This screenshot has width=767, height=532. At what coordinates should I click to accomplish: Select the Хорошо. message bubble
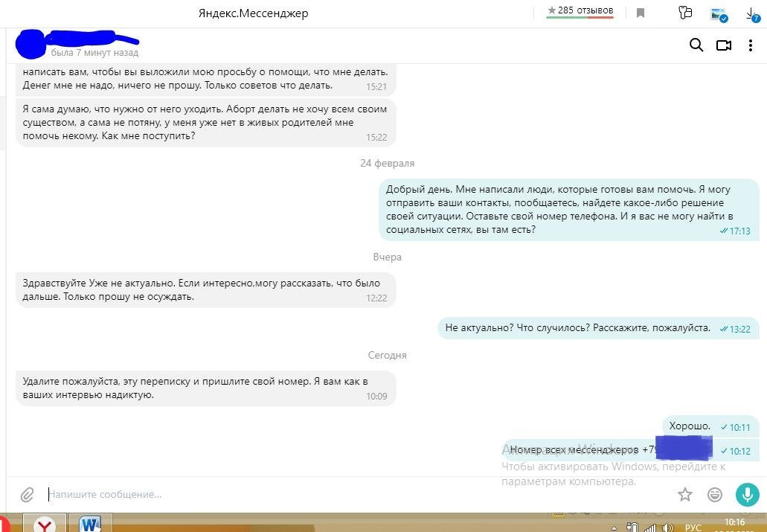[x=710, y=426]
